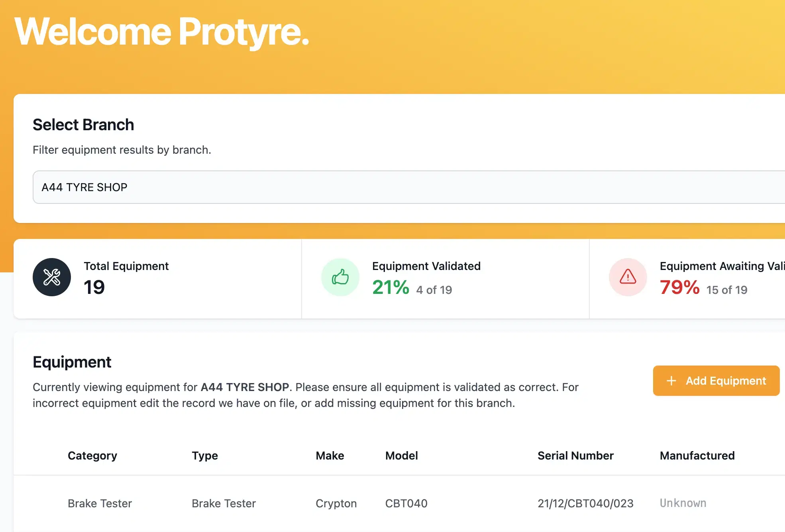Click the plus icon in Add Equipment
This screenshot has width=785, height=532.
[671, 381]
